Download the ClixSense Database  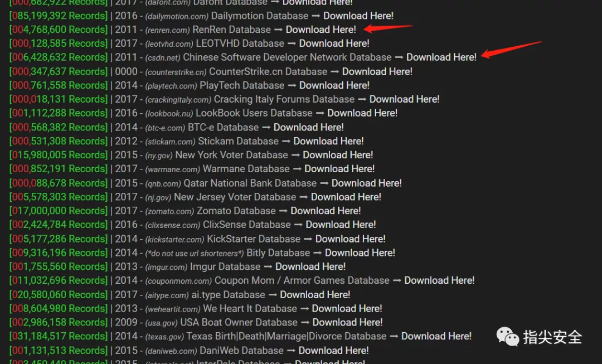point(341,224)
